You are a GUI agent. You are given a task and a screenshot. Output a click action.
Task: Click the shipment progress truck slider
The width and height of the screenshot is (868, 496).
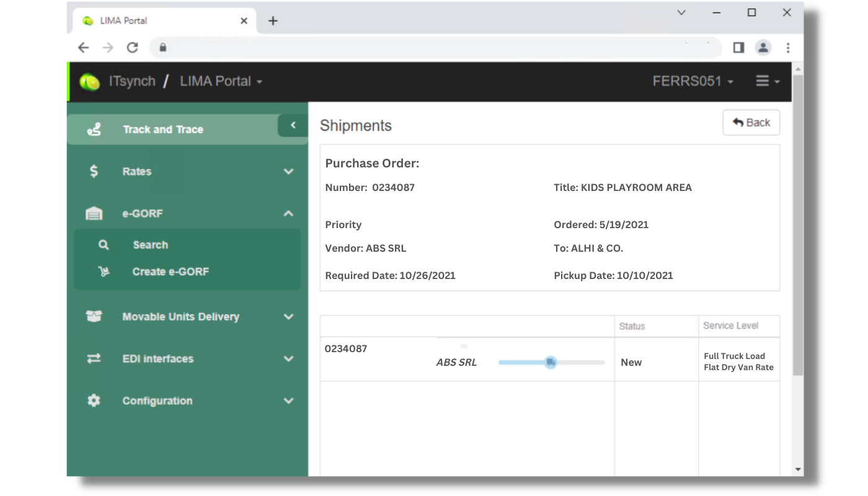coord(551,363)
